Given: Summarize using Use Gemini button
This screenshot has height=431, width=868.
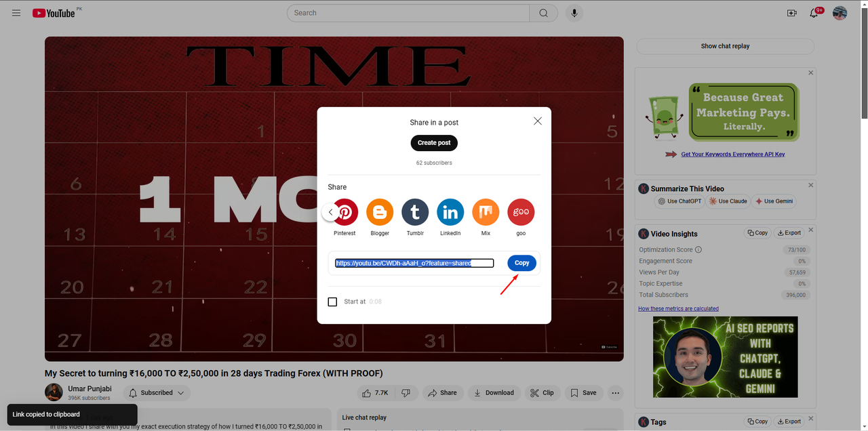Looking at the screenshot, I should [x=774, y=201].
